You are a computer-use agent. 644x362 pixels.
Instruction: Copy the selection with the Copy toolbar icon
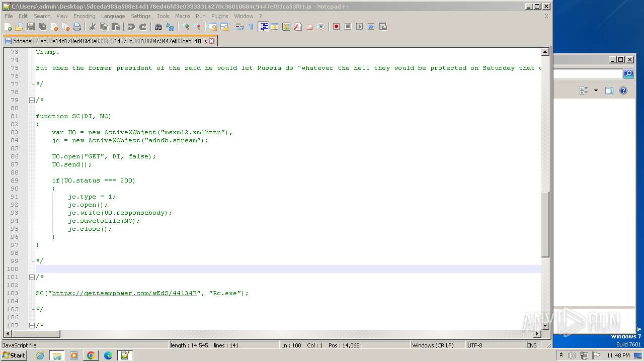click(x=104, y=27)
